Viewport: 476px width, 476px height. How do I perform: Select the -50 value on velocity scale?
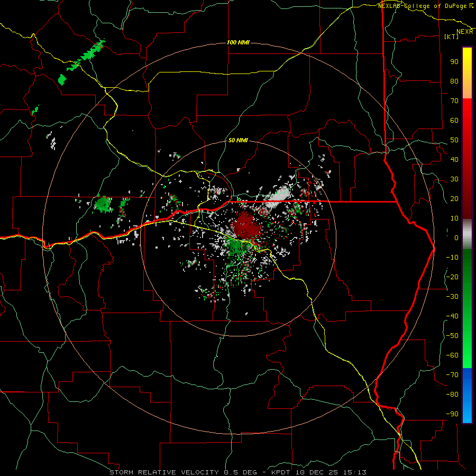coord(452,336)
